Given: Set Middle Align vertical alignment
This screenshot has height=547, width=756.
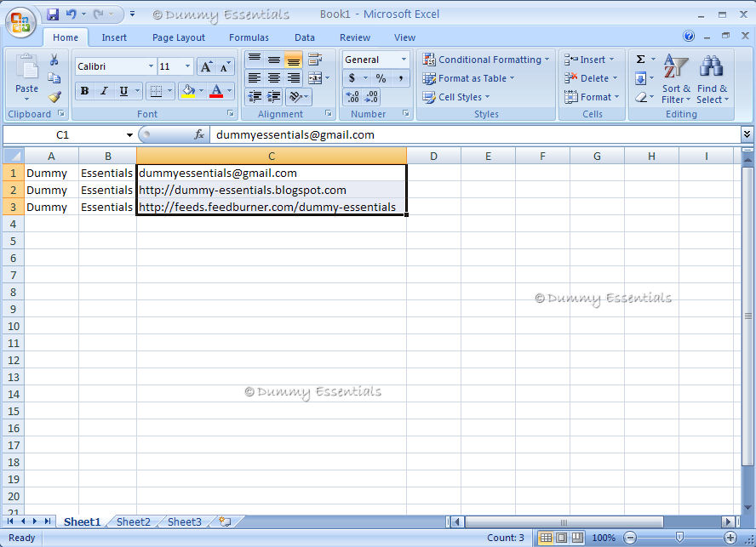Looking at the screenshot, I should click(x=274, y=60).
